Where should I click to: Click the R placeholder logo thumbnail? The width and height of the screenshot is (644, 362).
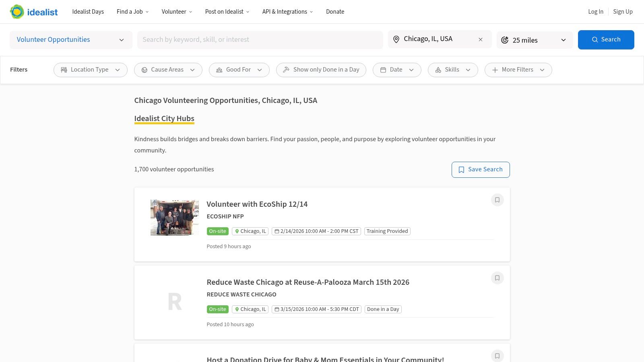tap(175, 302)
